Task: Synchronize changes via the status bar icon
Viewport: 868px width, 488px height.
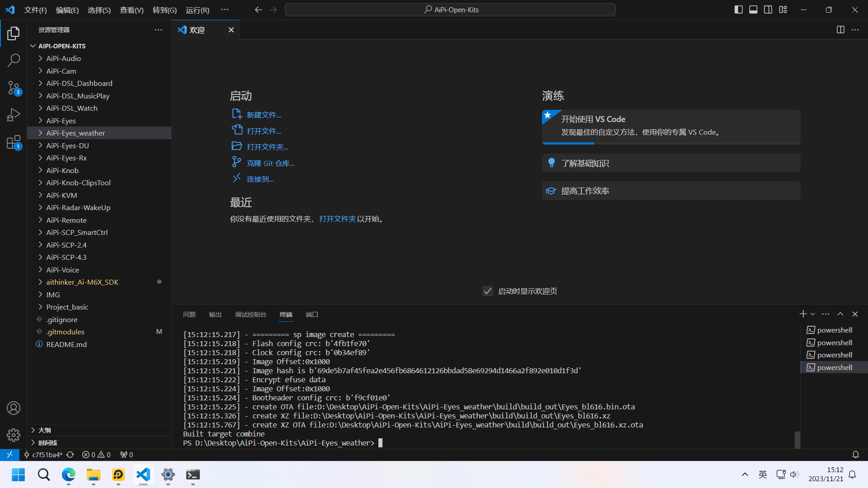Action: click(70, 455)
